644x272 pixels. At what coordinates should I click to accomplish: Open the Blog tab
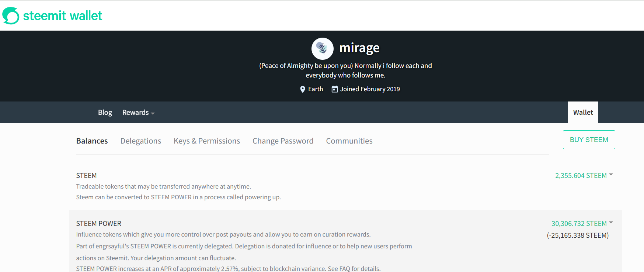105,113
